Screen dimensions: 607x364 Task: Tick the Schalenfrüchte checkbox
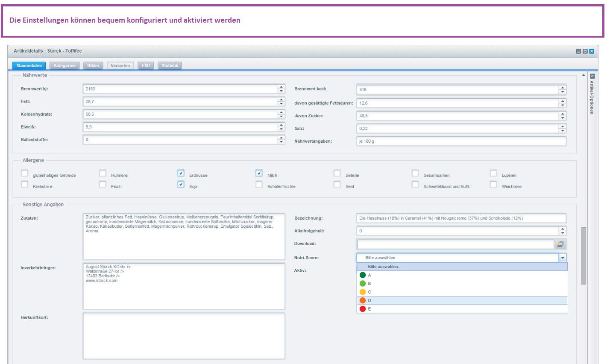click(259, 185)
